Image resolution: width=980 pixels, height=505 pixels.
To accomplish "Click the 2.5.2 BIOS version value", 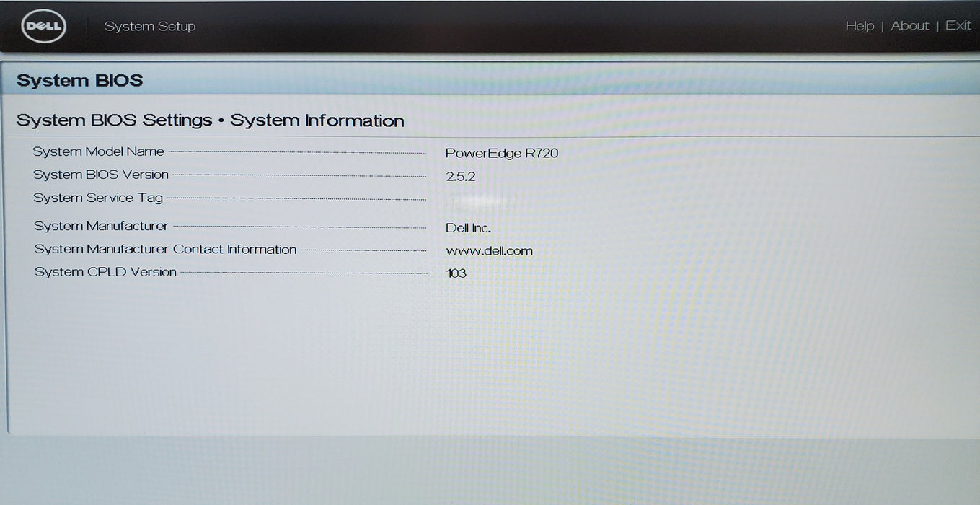I will pos(461,176).
